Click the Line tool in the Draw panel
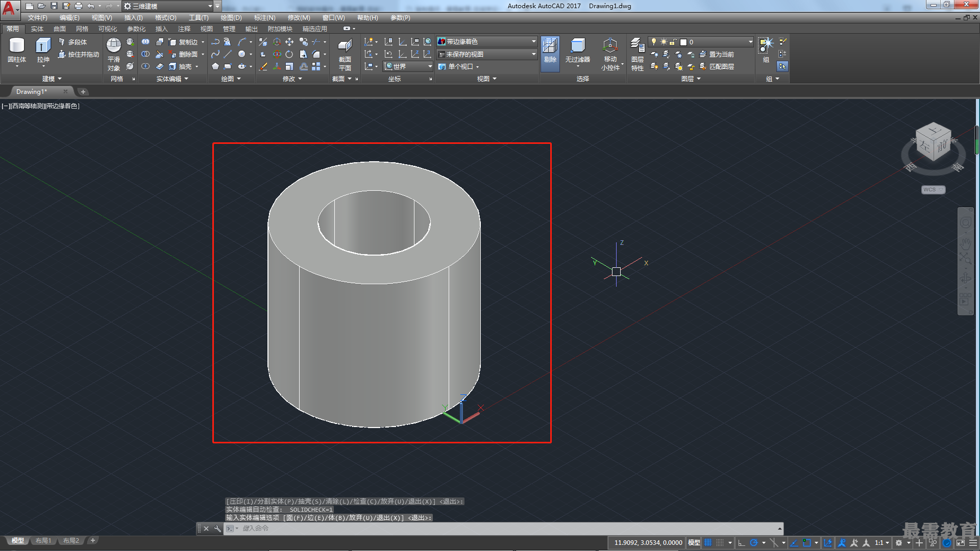Screen dimensions: 980x551 tap(228, 54)
